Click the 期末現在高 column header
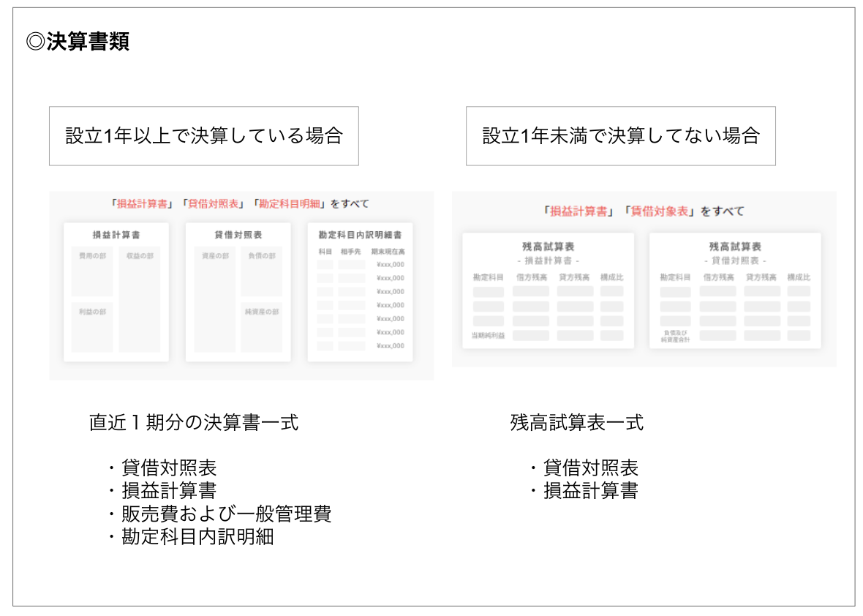The image size is (863, 616). click(388, 252)
